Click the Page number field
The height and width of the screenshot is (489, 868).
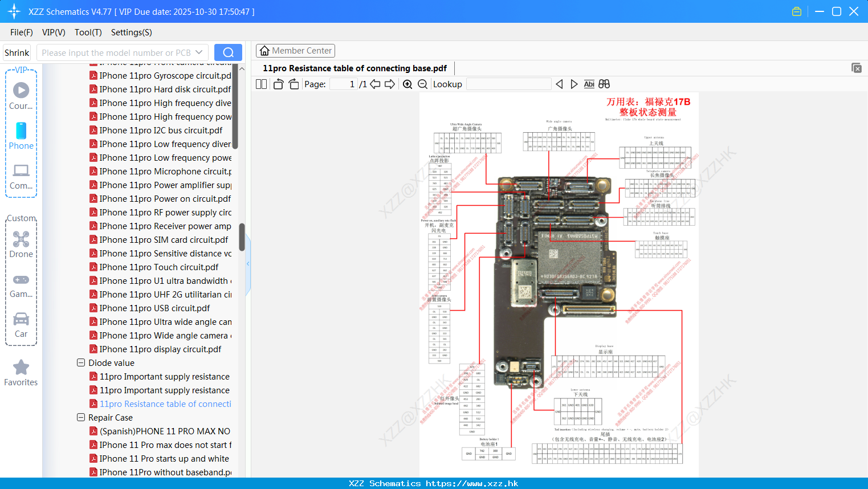tap(344, 84)
